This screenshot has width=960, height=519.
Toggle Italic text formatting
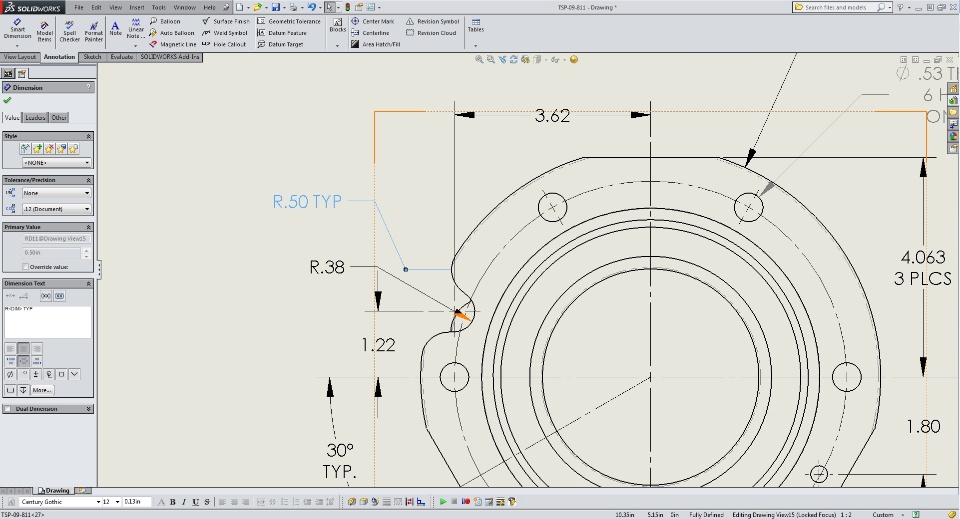(x=184, y=502)
